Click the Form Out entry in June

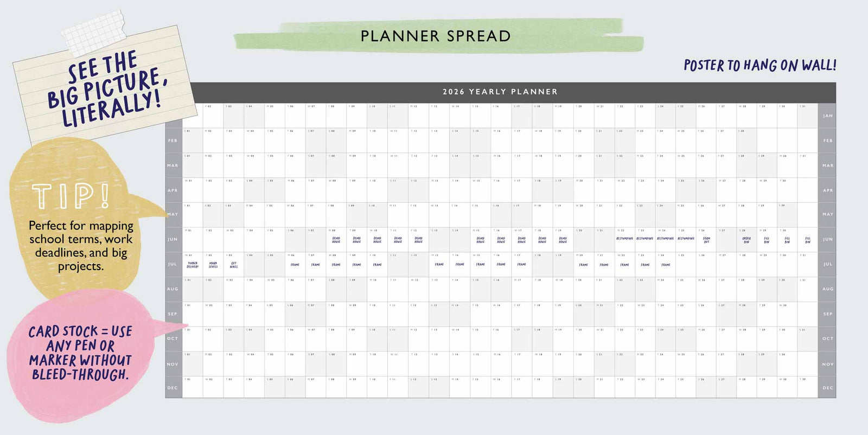pos(706,239)
